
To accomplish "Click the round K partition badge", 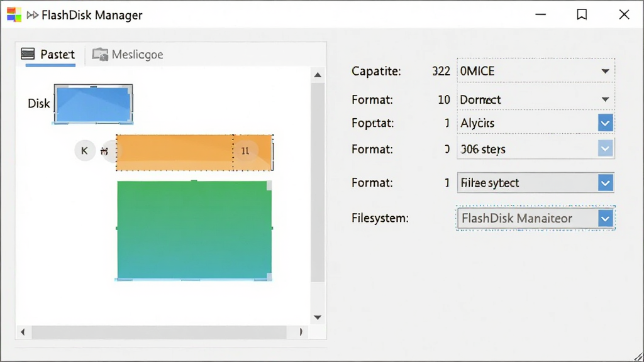I will point(85,151).
